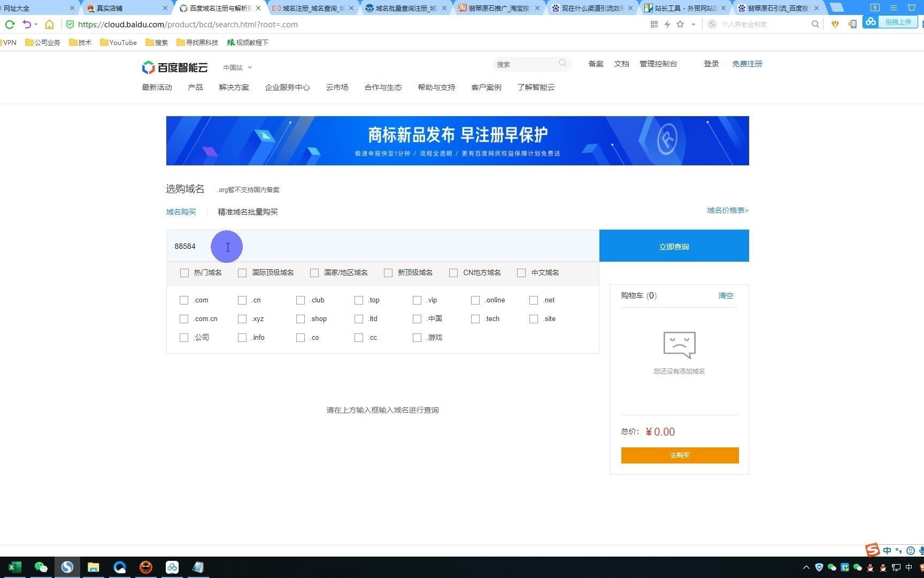The height and width of the screenshot is (578, 924).
Task: Open 管理控制台 in the header
Action: coord(658,64)
